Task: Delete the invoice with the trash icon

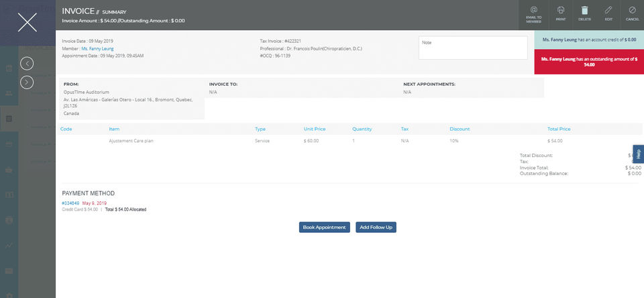Action: point(584,14)
